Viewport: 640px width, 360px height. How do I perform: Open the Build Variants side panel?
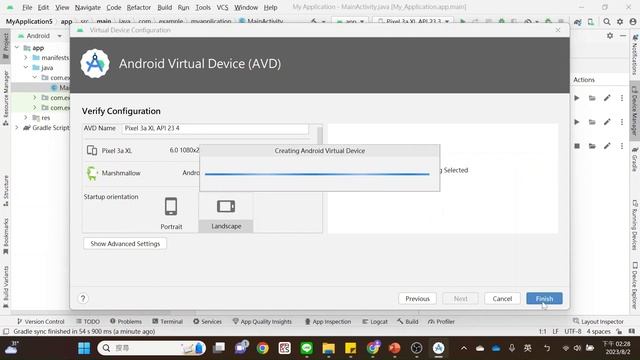click(5, 287)
